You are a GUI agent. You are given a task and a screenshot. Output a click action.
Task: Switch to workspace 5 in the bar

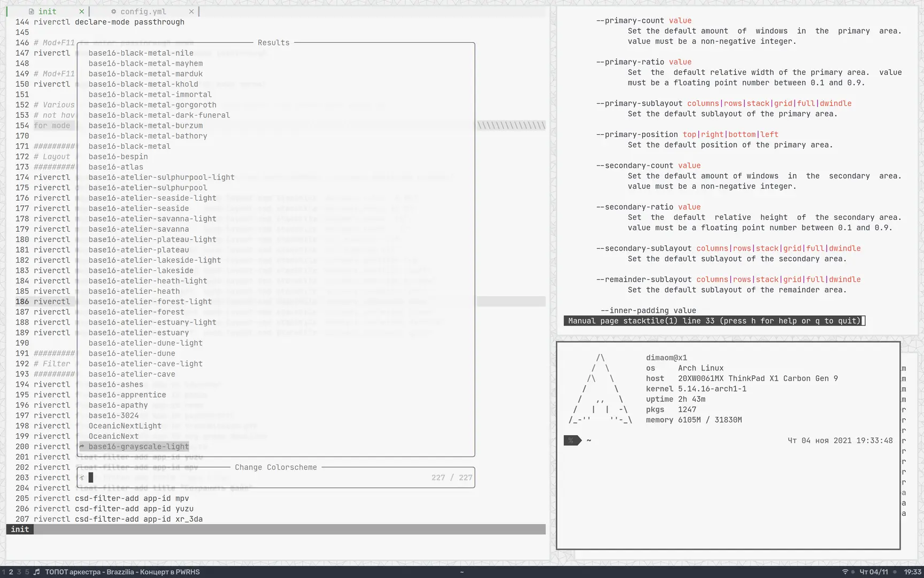coord(27,572)
